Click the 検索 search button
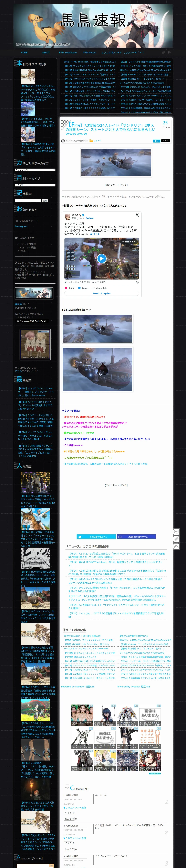186x868 pixels. click(45, 201)
